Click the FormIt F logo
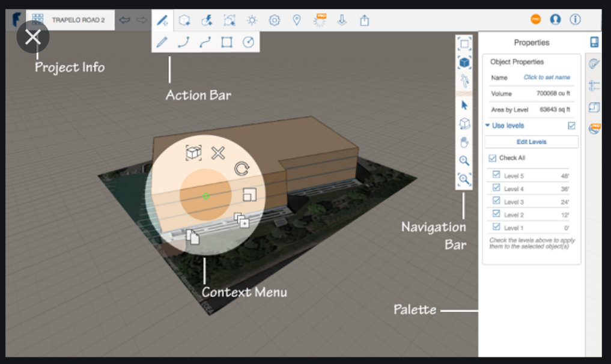The height and width of the screenshot is (364, 611). 16,19
